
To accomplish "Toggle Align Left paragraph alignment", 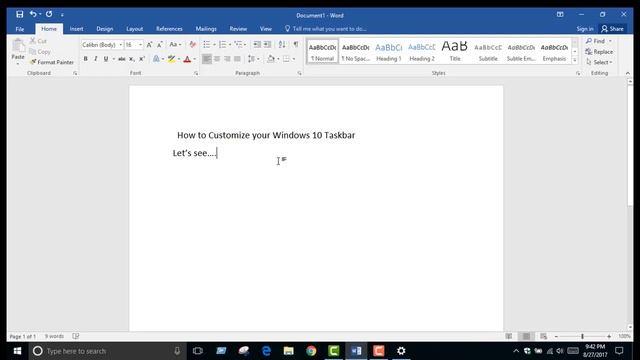I will click(x=207, y=59).
